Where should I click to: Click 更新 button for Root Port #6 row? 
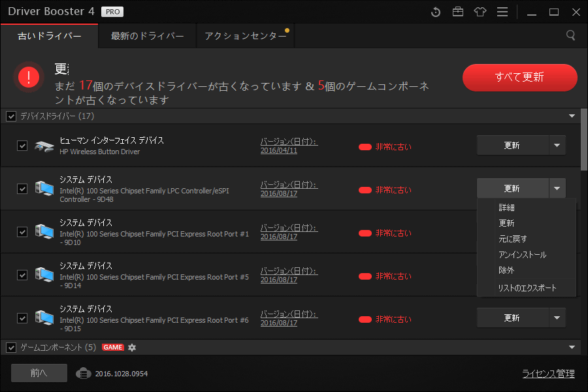click(x=513, y=318)
